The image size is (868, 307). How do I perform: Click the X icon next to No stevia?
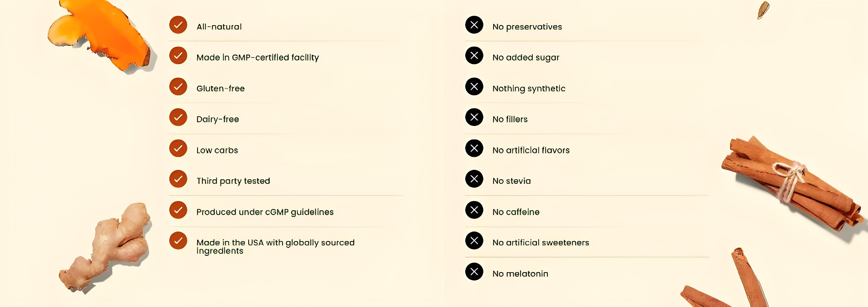[x=474, y=179]
